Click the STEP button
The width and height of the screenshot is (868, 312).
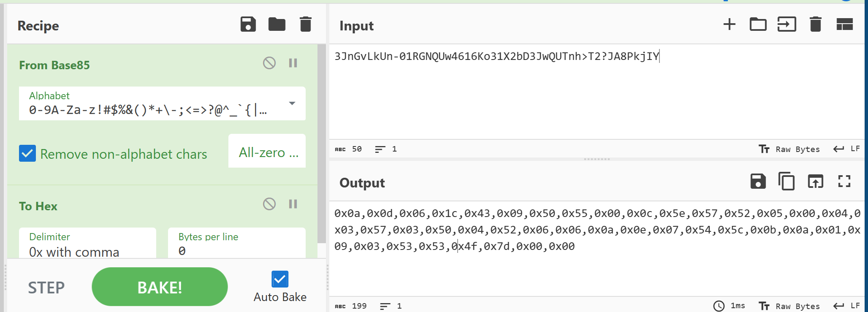coord(46,288)
